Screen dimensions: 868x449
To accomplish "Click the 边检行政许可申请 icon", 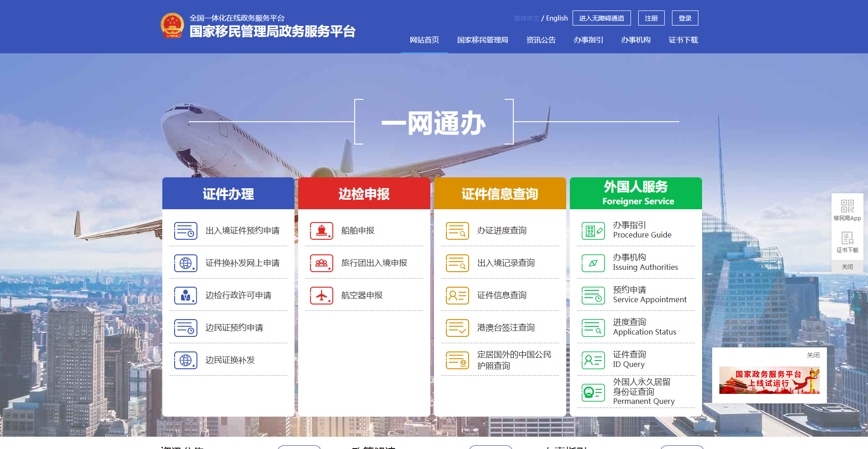I will pos(185,295).
